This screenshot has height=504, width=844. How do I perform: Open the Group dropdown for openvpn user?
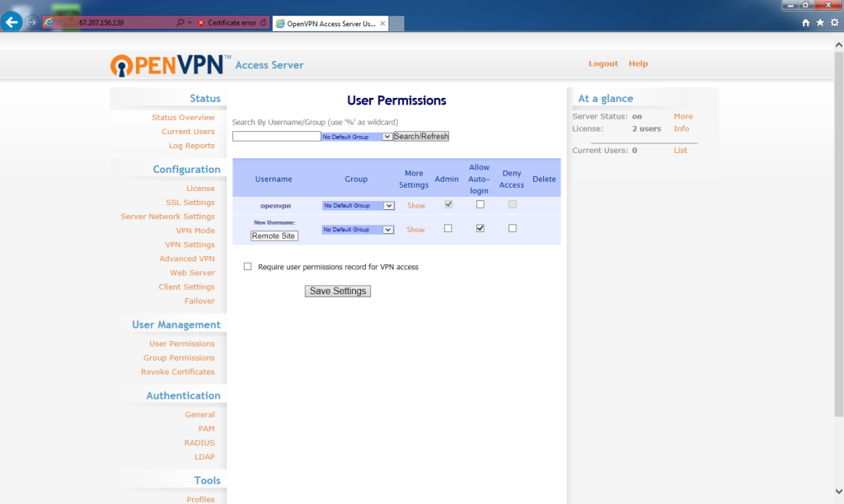click(359, 206)
